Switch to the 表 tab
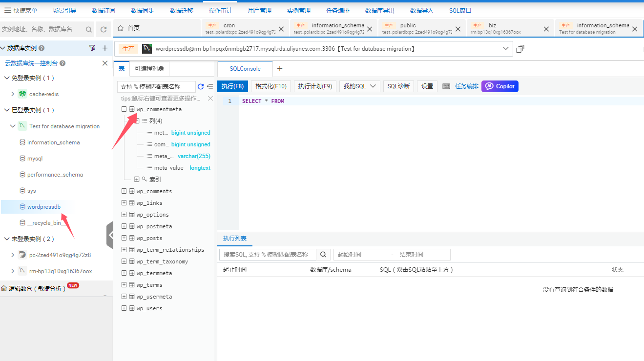 (x=122, y=69)
